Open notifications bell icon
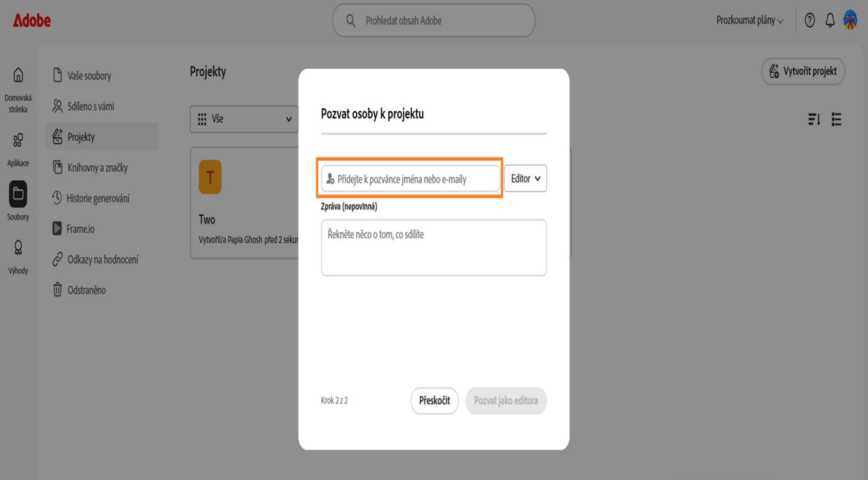 point(830,20)
